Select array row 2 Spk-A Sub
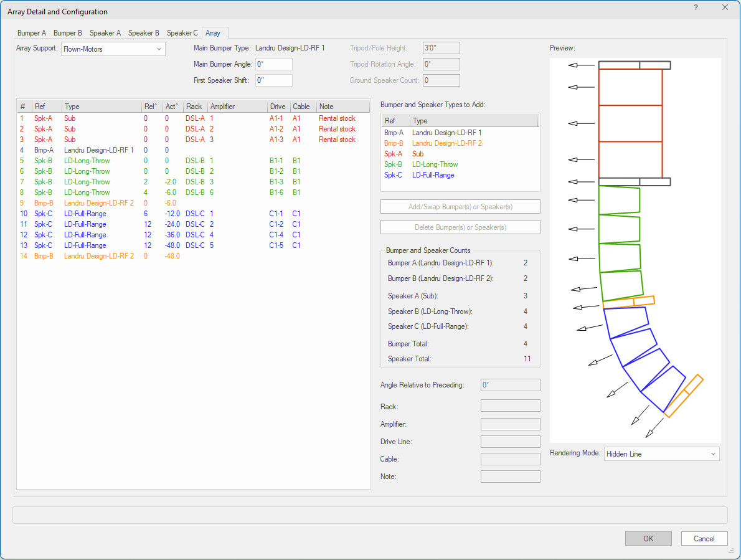The height and width of the screenshot is (560, 741). pyautogui.click(x=193, y=129)
